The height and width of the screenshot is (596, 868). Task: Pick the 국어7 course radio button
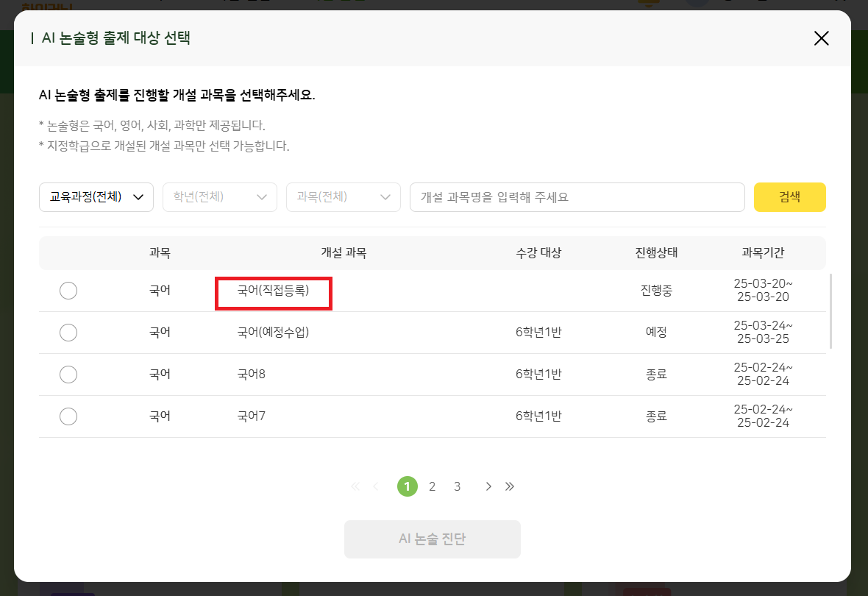pos(68,416)
